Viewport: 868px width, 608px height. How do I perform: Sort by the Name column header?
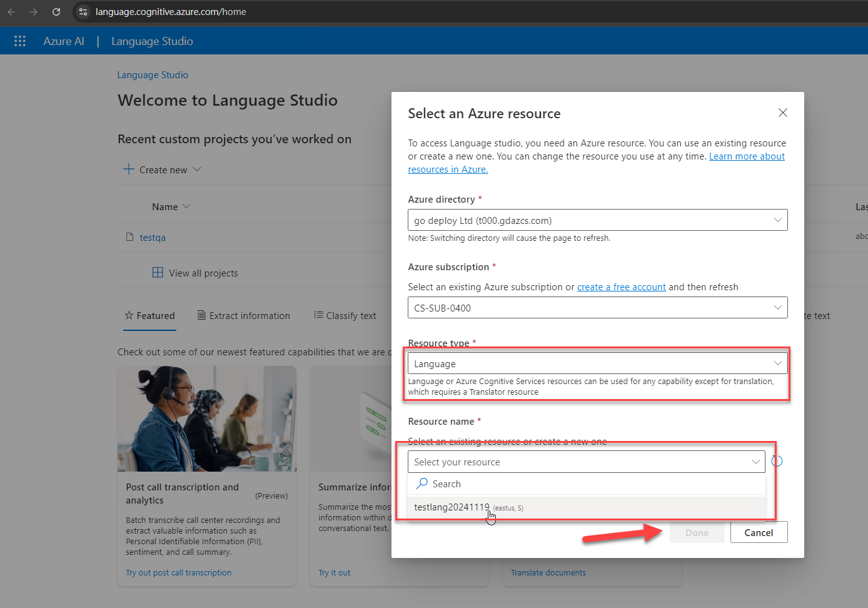click(x=171, y=206)
